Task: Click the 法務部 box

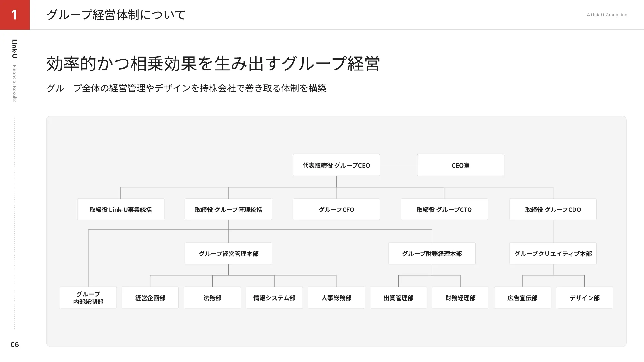Action: tap(212, 298)
